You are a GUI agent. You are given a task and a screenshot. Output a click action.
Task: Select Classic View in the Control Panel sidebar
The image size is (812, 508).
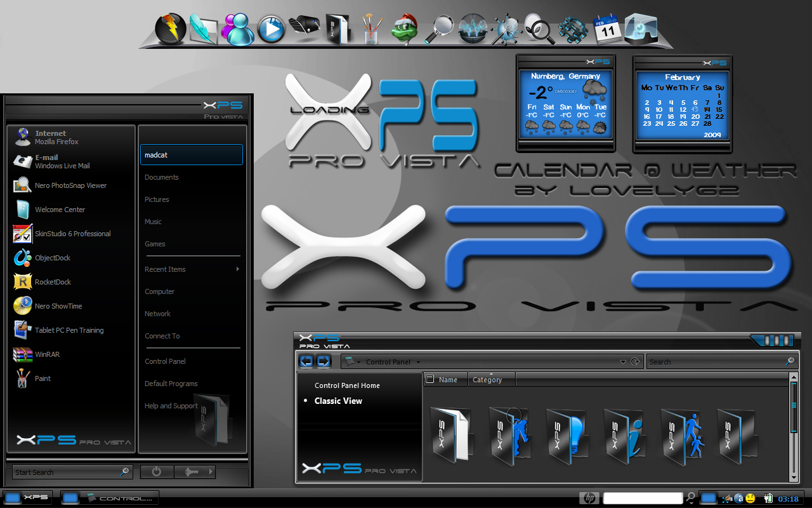pos(339,401)
